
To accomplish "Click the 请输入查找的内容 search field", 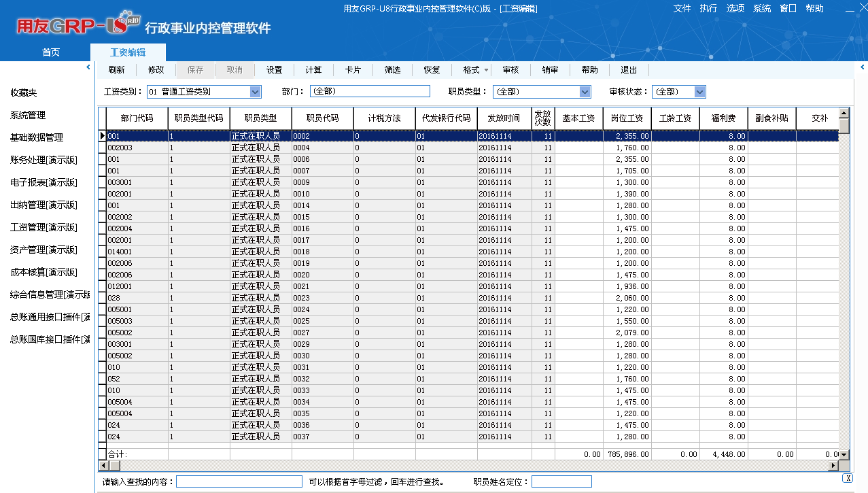I will pos(239,481).
